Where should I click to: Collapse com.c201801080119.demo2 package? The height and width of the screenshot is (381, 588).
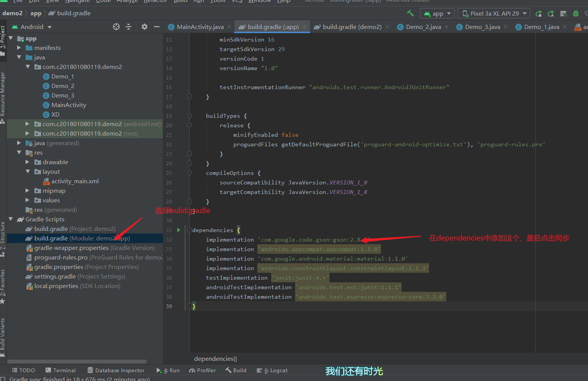pyautogui.click(x=27, y=67)
